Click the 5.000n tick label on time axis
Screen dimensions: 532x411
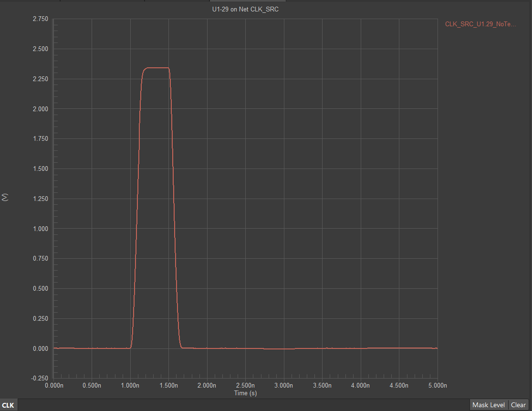click(x=437, y=385)
